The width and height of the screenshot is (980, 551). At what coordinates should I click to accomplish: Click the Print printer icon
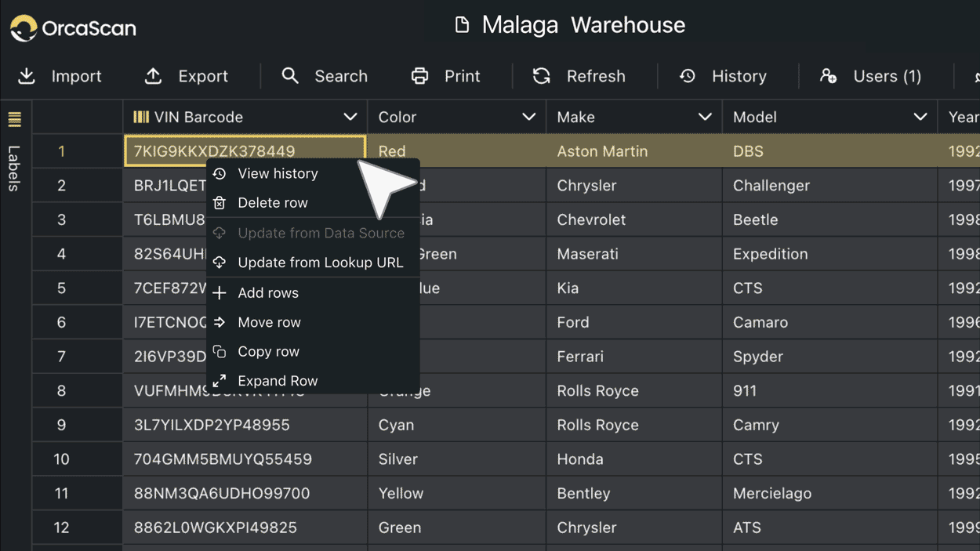[420, 76]
